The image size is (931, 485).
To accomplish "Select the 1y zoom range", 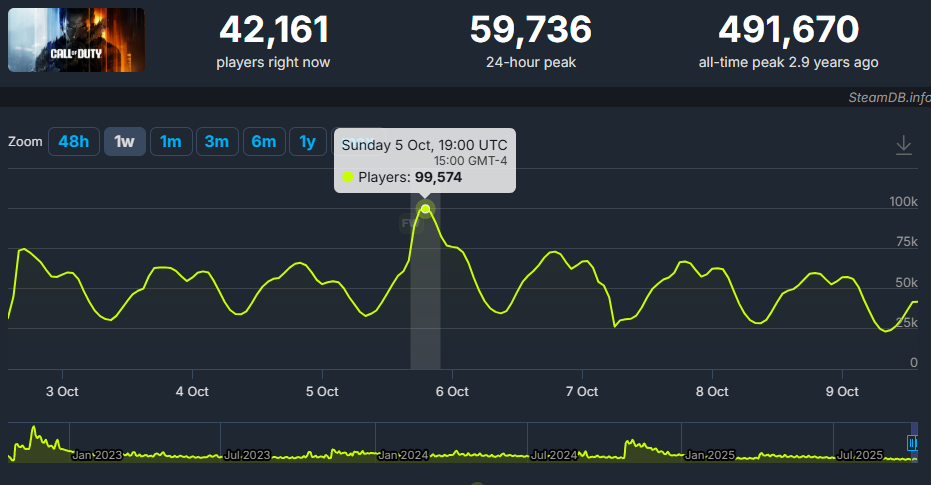I will coord(307,142).
